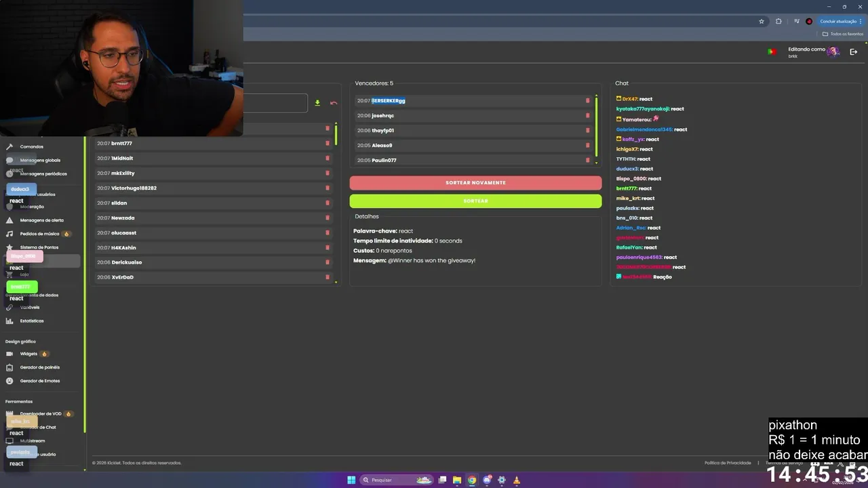This screenshot has width=868, height=488.
Task: Click the logout icon at top right
Action: coord(854,52)
